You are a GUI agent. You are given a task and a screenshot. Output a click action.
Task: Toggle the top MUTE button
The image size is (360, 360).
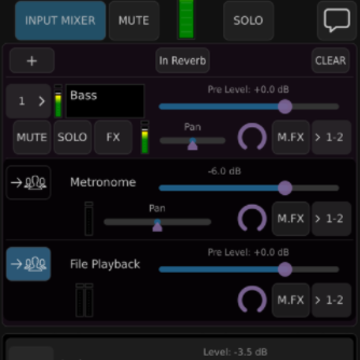coord(134,20)
